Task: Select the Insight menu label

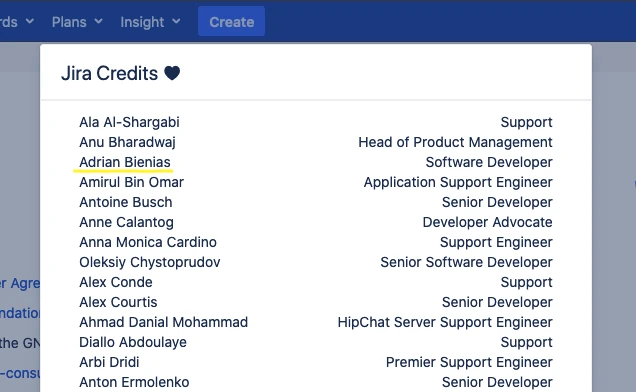Action: pyautogui.click(x=142, y=22)
